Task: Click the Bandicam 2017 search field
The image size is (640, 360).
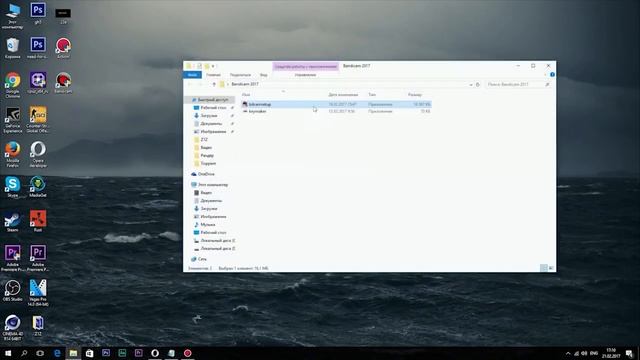Action: [x=518, y=84]
